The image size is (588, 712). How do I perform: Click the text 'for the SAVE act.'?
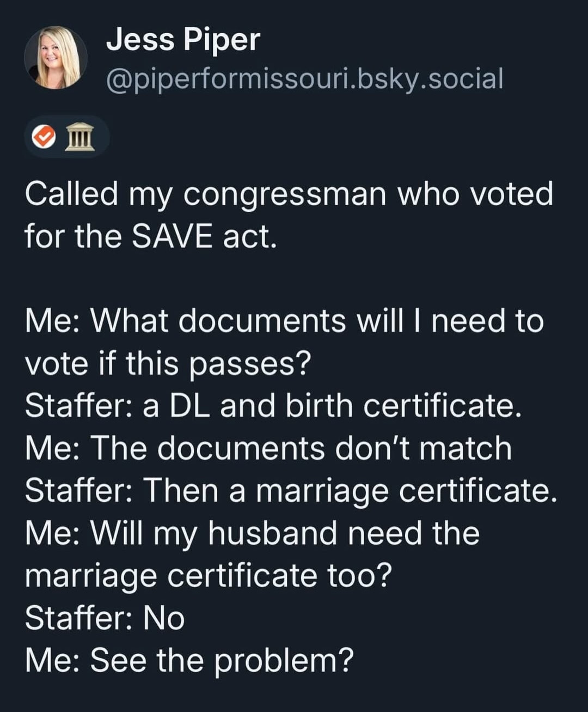(151, 237)
